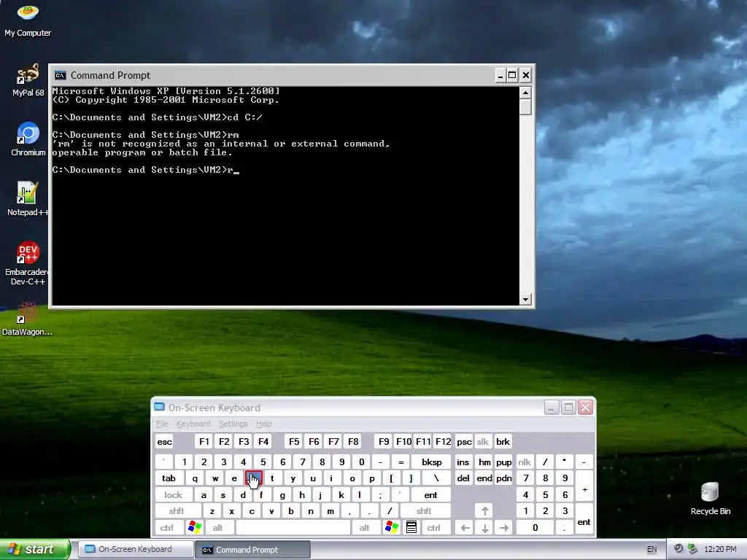The height and width of the screenshot is (560, 747).
Task: Click Command Prompt scrollbar down arrow
Action: point(525,300)
